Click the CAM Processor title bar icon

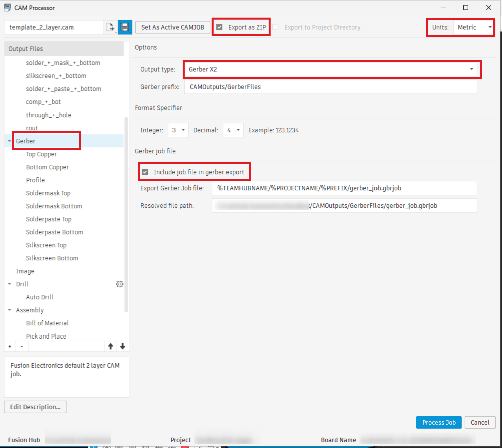coord(7,7)
